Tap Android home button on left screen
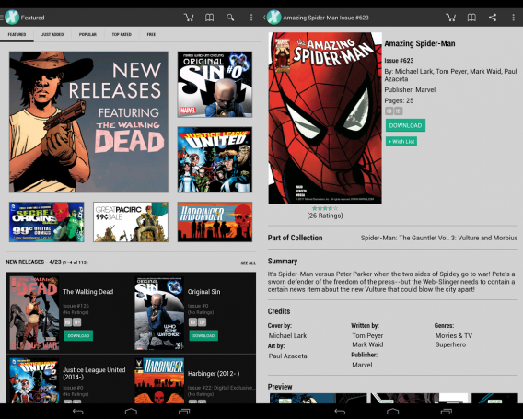This screenshot has width=523, height=420. (x=131, y=412)
